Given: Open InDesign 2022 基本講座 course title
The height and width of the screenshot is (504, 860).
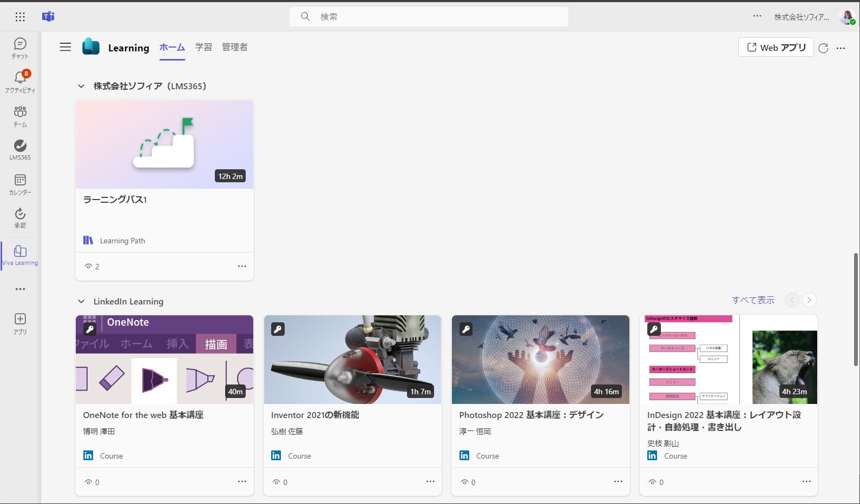Looking at the screenshot, I should click(724, 421).
